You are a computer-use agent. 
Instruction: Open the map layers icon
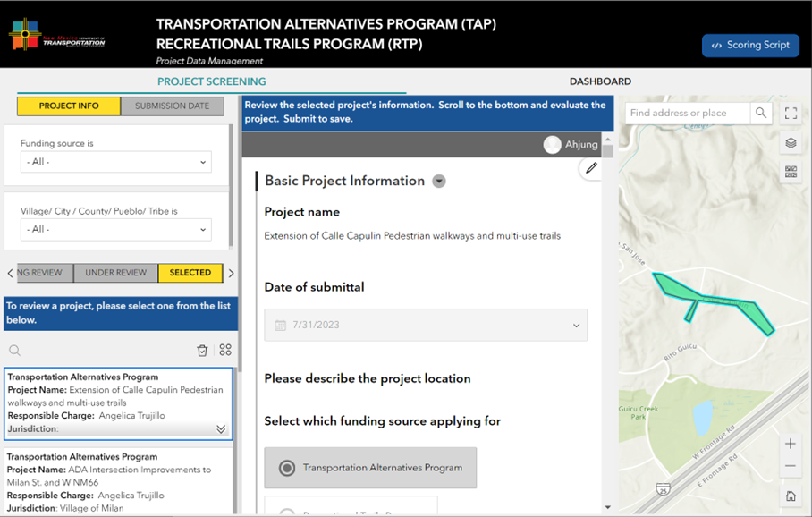pyautogui.click(x=791, y=143)
